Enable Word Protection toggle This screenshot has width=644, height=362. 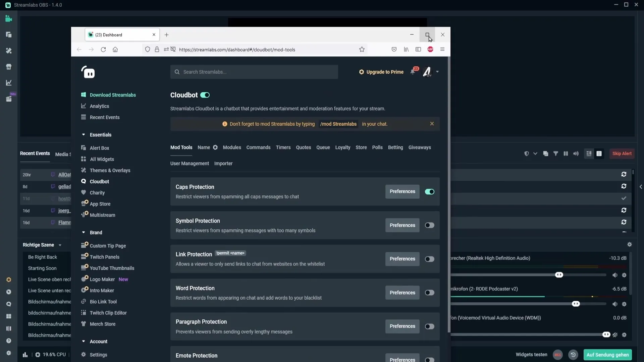tap(430, 293)
